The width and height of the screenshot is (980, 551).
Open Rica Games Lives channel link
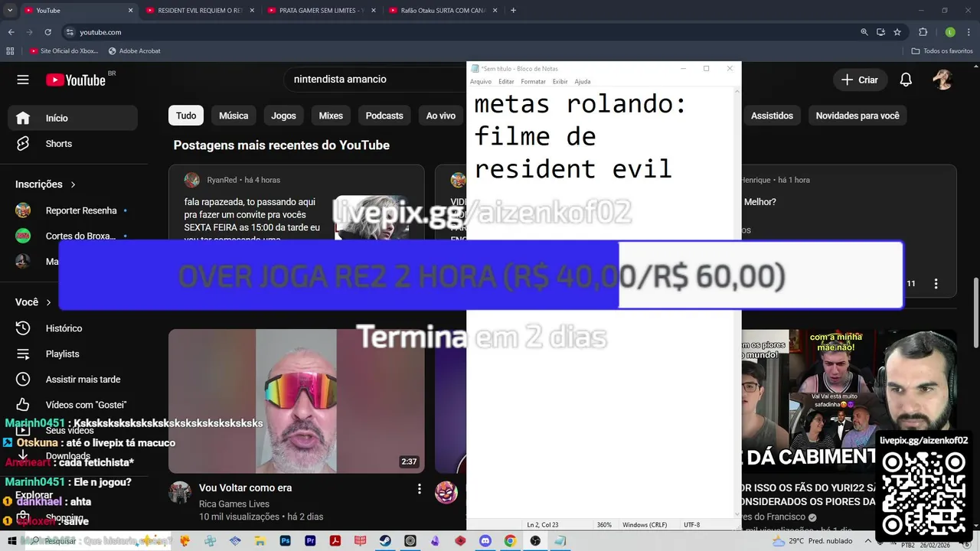[x=234, y=504]
